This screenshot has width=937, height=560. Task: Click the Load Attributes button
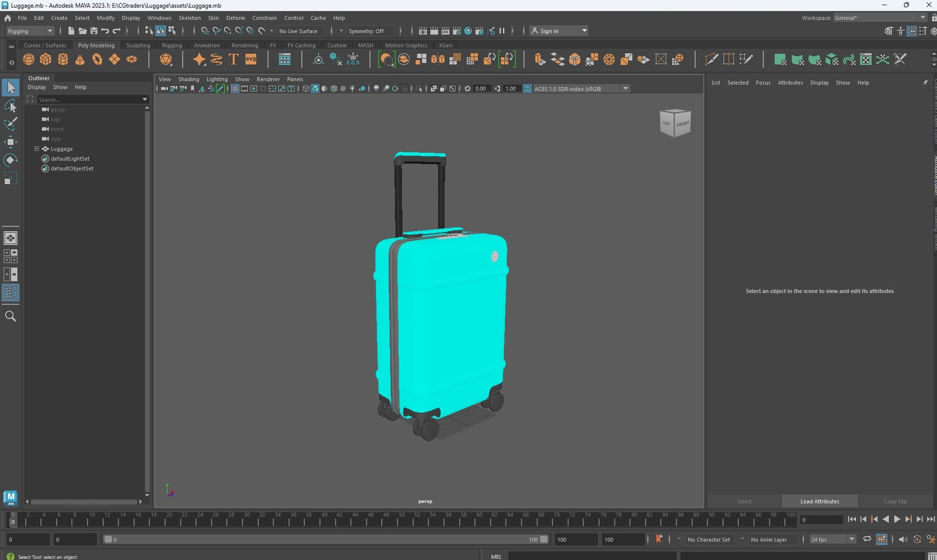click(819, 501)
